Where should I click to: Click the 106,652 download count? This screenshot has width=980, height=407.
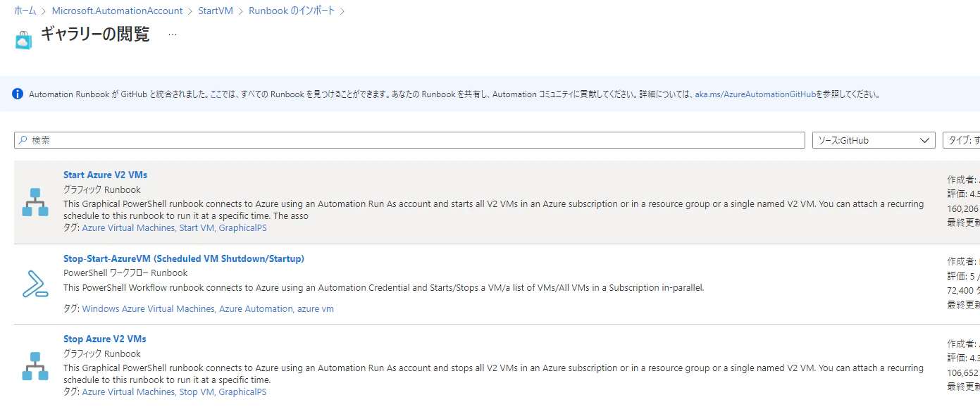(963, 372)
